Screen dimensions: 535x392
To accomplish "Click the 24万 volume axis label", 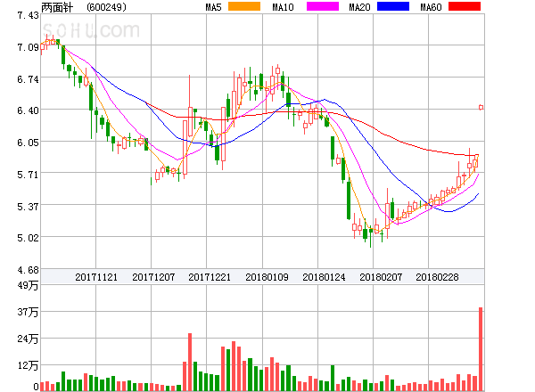I will click(x=28, y=339).
